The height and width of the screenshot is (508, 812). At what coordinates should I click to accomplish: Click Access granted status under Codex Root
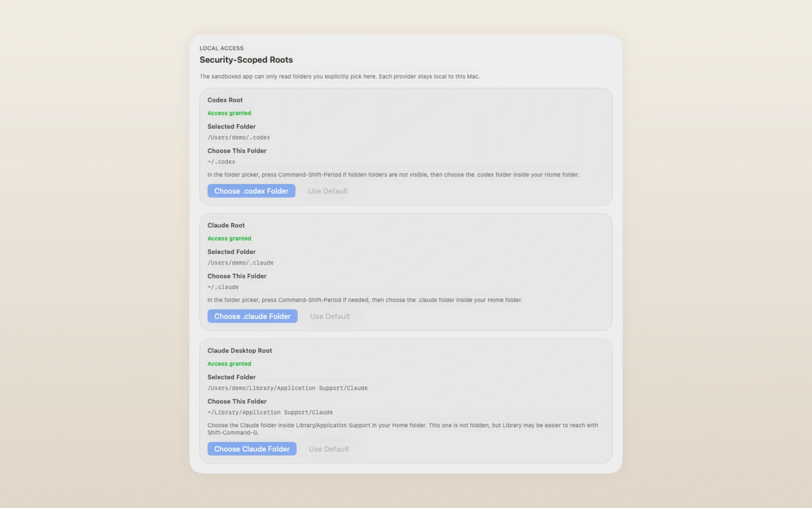229,113
